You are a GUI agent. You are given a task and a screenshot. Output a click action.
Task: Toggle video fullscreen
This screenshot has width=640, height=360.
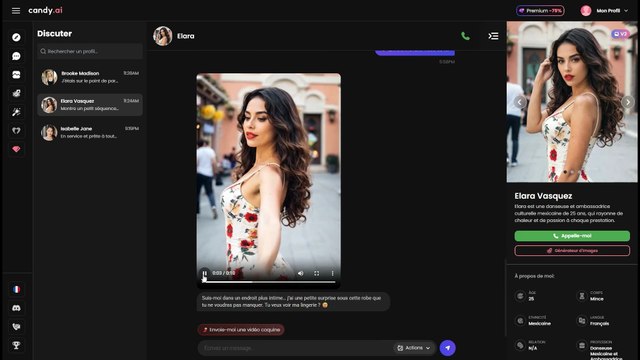(316, 273)
